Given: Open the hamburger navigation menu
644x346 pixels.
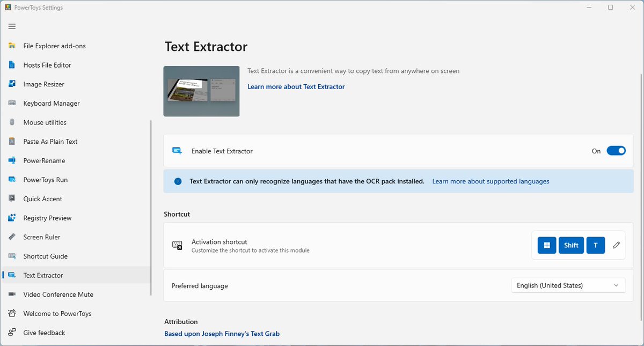Looking at the screenshot, I should tap(12, 26).
